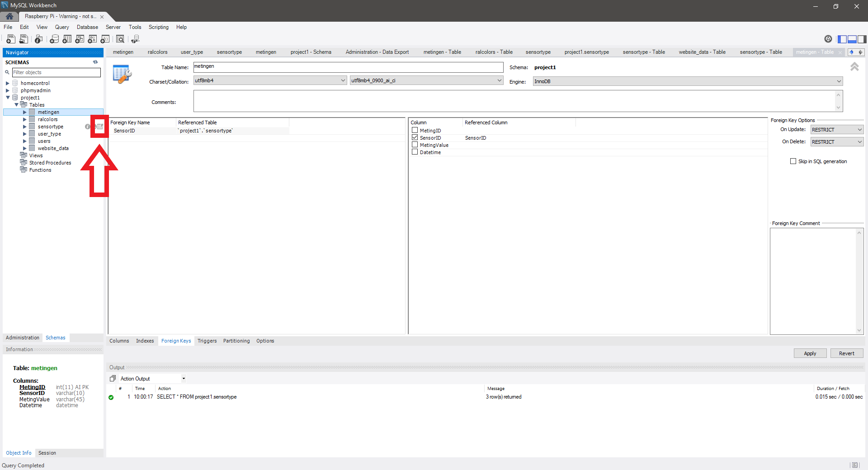
Task: Open the Scripting menu
Action: [x=159, y=27]
